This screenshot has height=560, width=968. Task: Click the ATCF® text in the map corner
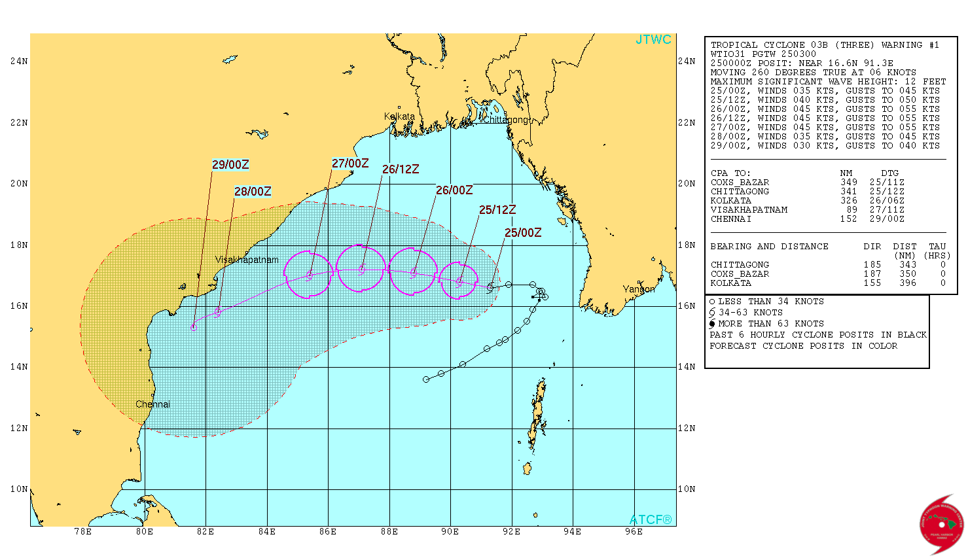coord(651,520)
